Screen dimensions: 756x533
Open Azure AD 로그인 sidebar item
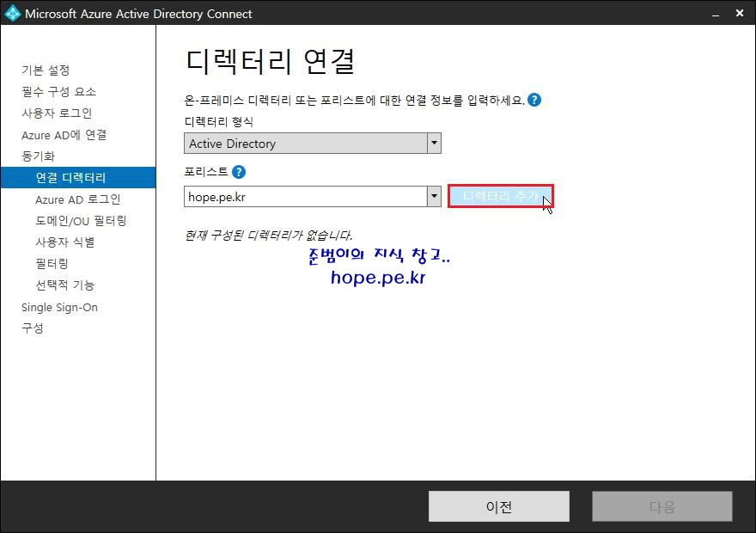pyautogui.click(x=77, y=199)
